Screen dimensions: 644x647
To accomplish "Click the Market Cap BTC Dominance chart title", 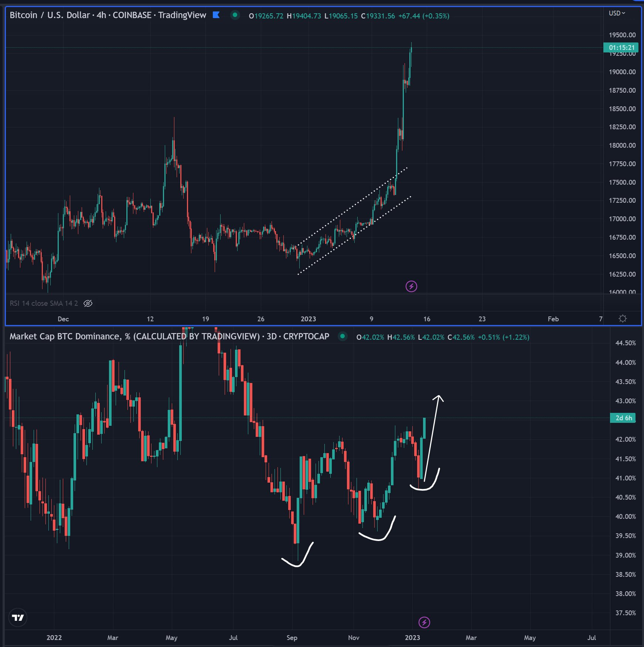I will (x=169, y=336).
